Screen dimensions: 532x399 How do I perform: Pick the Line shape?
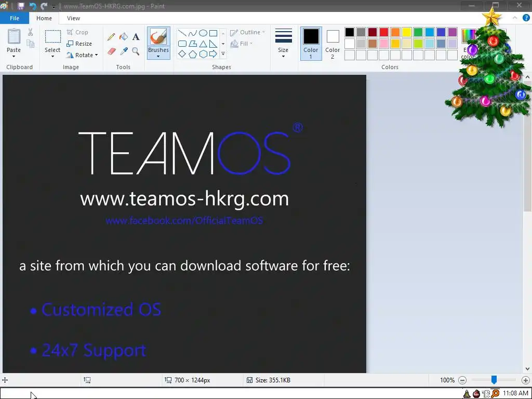[182, 33]
